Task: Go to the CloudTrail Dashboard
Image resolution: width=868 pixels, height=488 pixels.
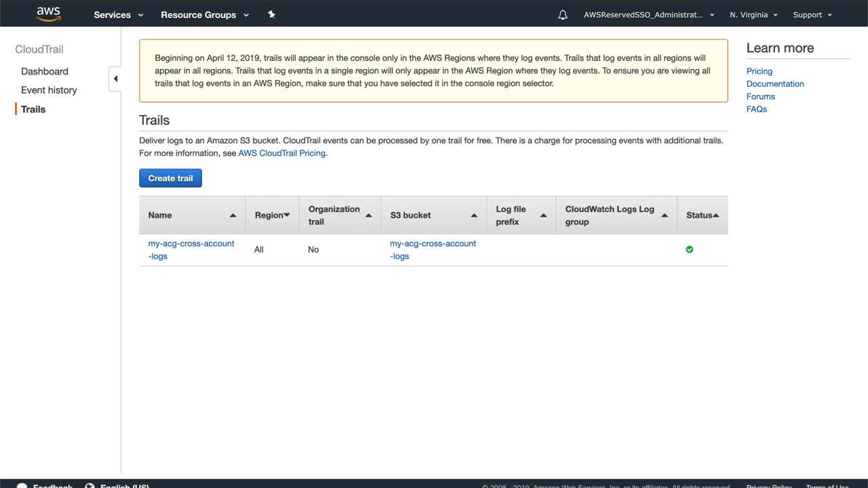Action: (45, 71)
